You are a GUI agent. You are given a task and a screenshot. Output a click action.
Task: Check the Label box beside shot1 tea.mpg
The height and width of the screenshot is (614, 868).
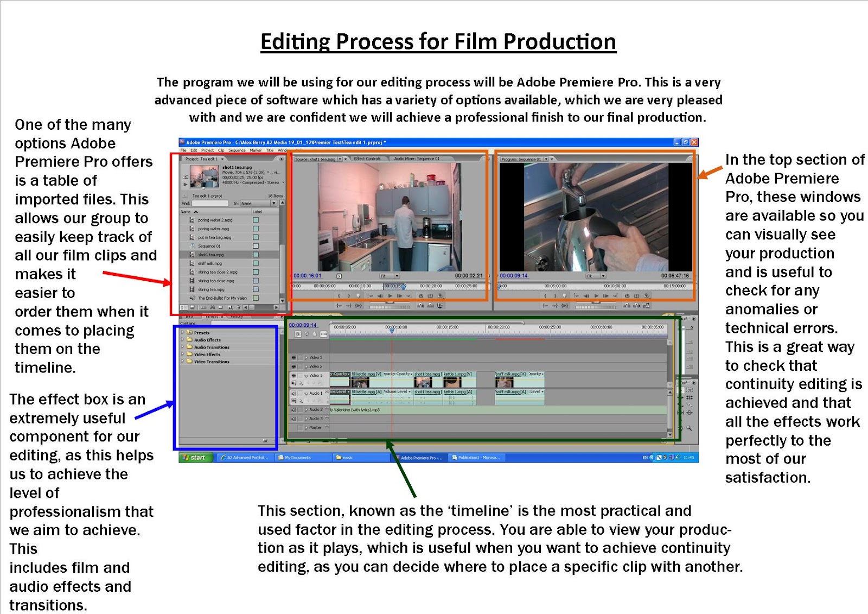click(256, 255)
